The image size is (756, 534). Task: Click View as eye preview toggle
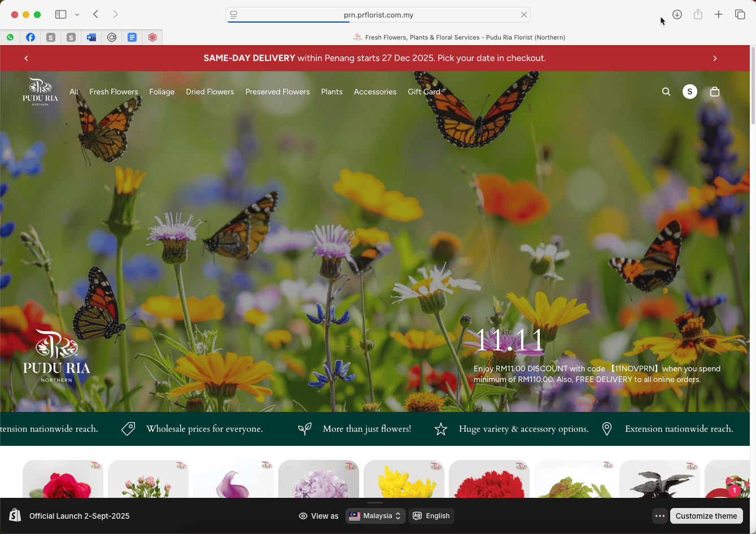click(319, 516)
